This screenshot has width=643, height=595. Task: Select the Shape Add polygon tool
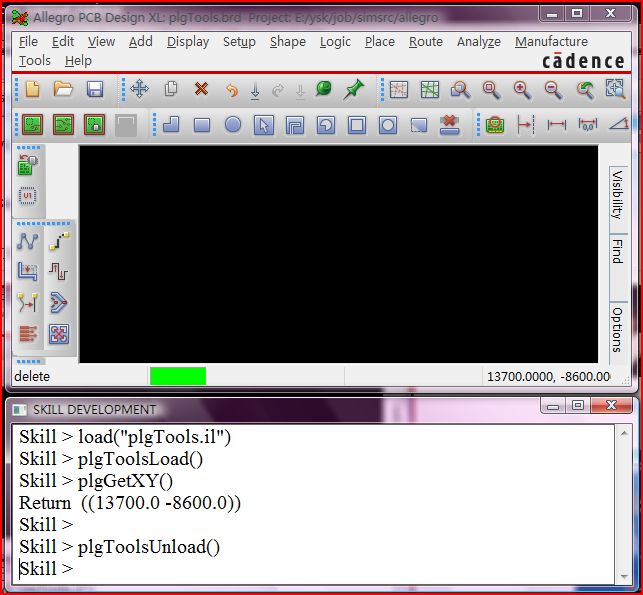(171, 125)
